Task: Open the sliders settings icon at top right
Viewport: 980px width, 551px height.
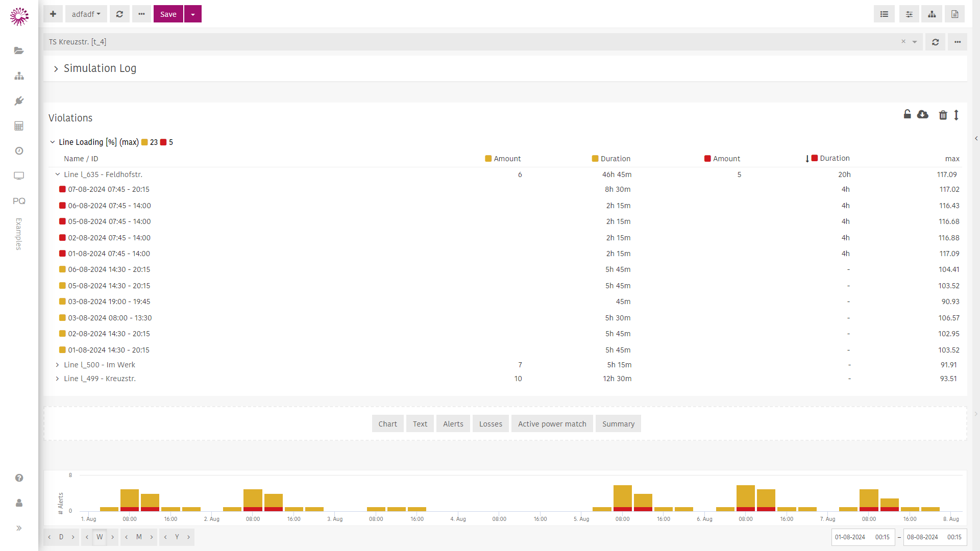Action: click(x=909, y=14)
